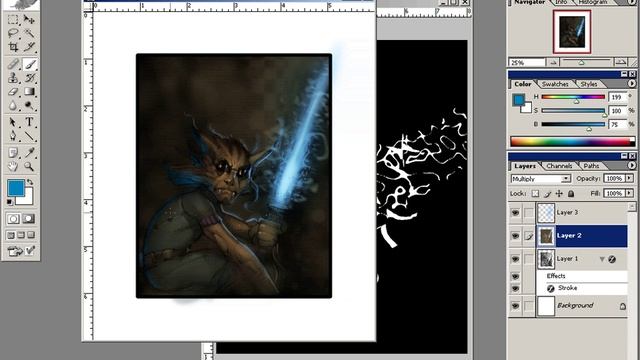Choose Full Screen with menu bar mode
Viewport: 640px width, 360px height.
click(x=21, y=235)
